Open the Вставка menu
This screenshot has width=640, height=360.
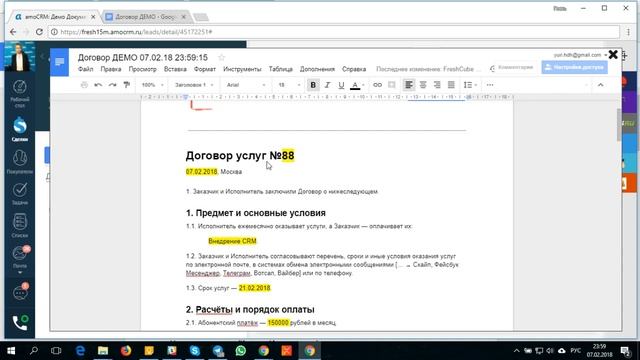(x=175, y=69)
